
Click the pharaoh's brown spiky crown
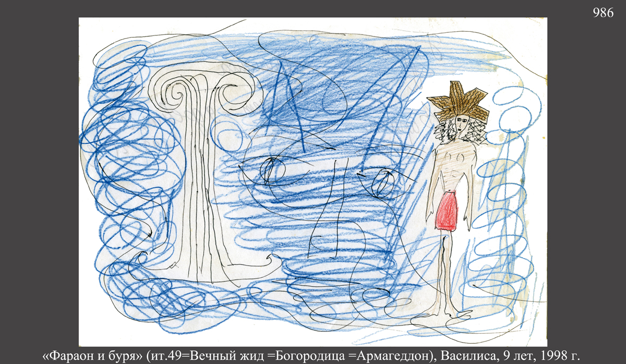tap(458, 102)
